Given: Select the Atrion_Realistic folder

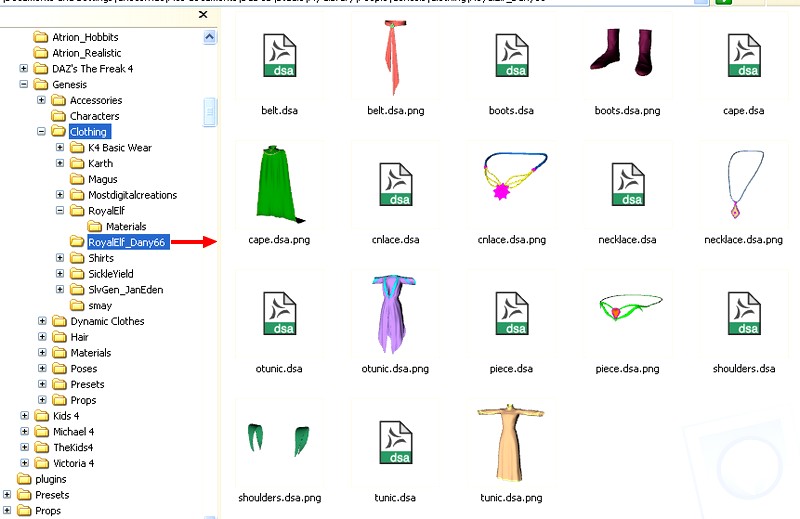Looking at the screenshot, I should coord(77,53).
